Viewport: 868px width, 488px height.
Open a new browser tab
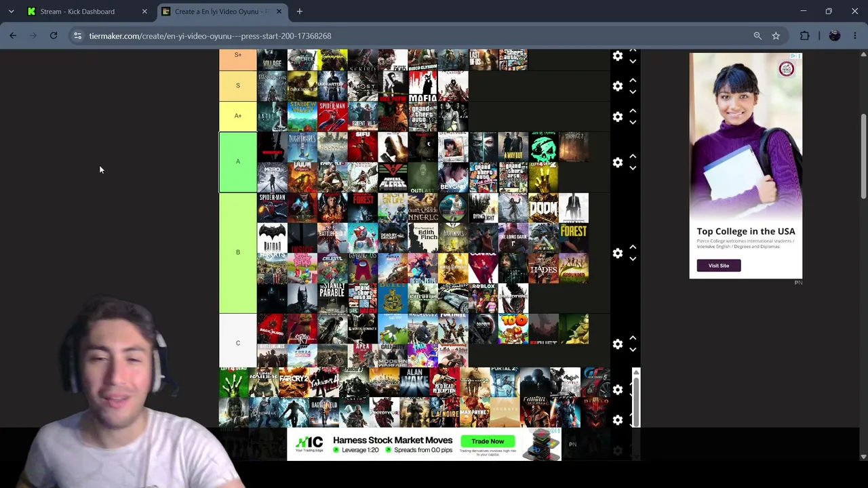click(x=300, y=12)
